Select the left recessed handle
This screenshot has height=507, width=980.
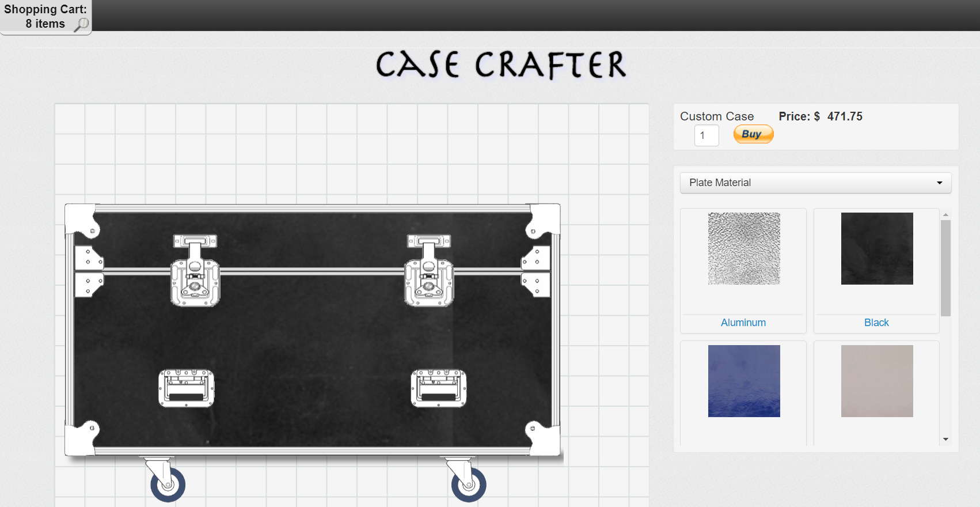(186, 388)
